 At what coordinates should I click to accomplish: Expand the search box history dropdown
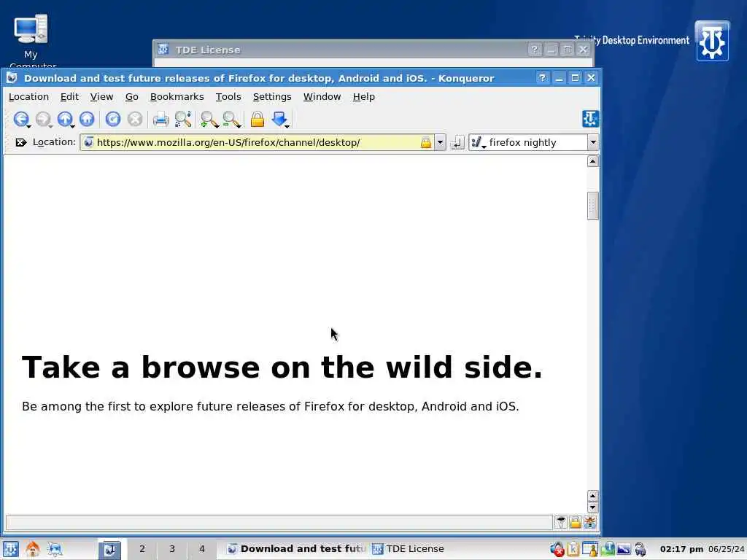pyautogui.click(x=593, y=142)
